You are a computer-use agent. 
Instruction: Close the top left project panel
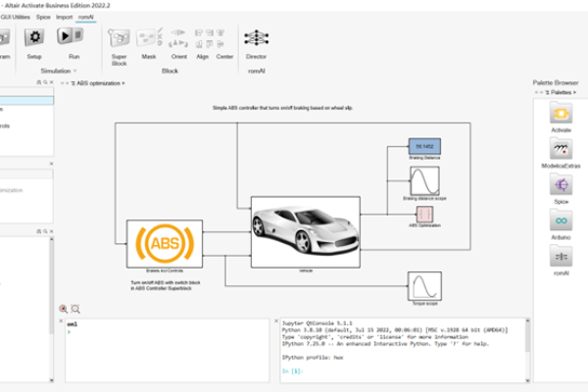[51, 82]
